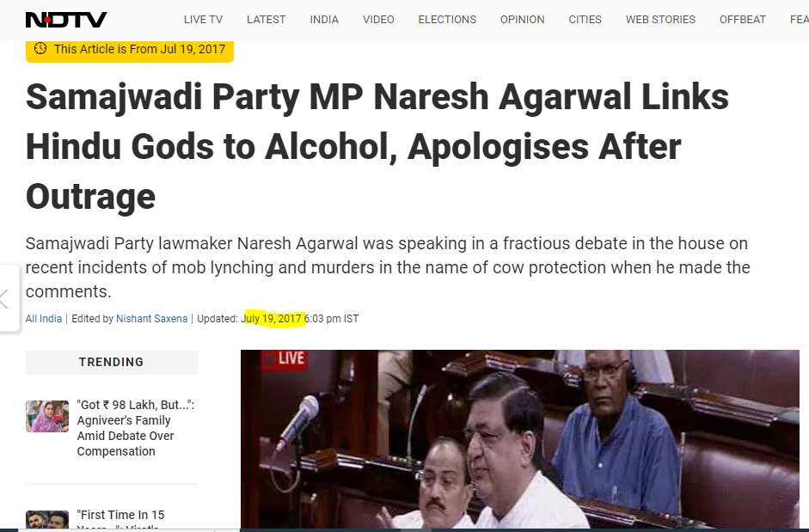Select the OFFBEAT nav link
The width and height of the screenshot is (809, 532).
[x=743, y=20]
